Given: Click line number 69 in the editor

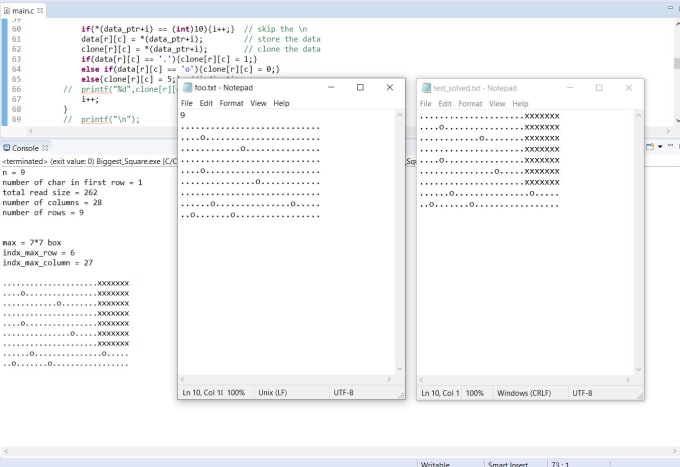Looking at the screenshot, I should click(x=16, y=119).
